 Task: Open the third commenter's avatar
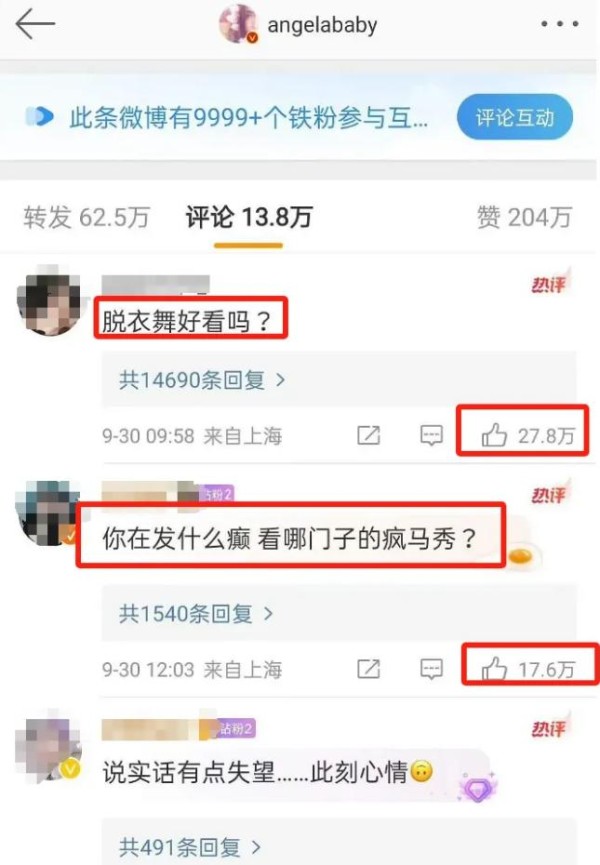[x=49, y=745]
